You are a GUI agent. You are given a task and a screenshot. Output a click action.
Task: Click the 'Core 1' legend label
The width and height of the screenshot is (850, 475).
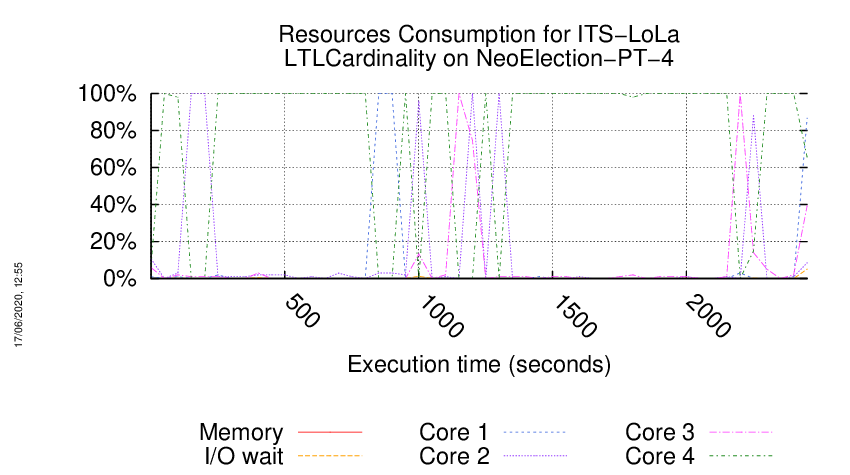pyautogui.click(x=454, y=432)
